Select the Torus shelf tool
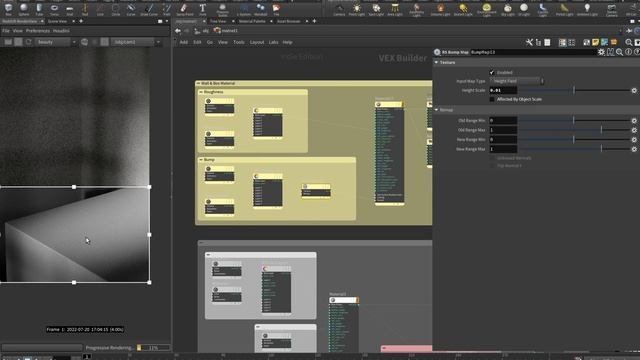640x360 pixels. click(54, 9)
